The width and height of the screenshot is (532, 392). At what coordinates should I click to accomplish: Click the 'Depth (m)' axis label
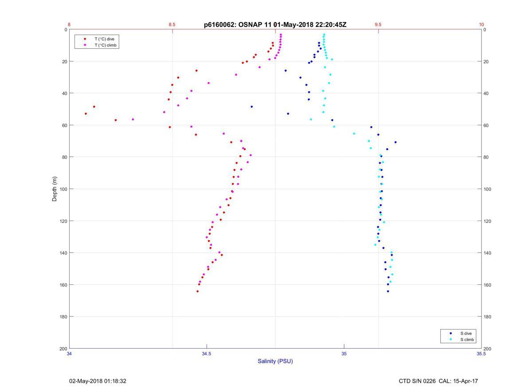(55, 189)
